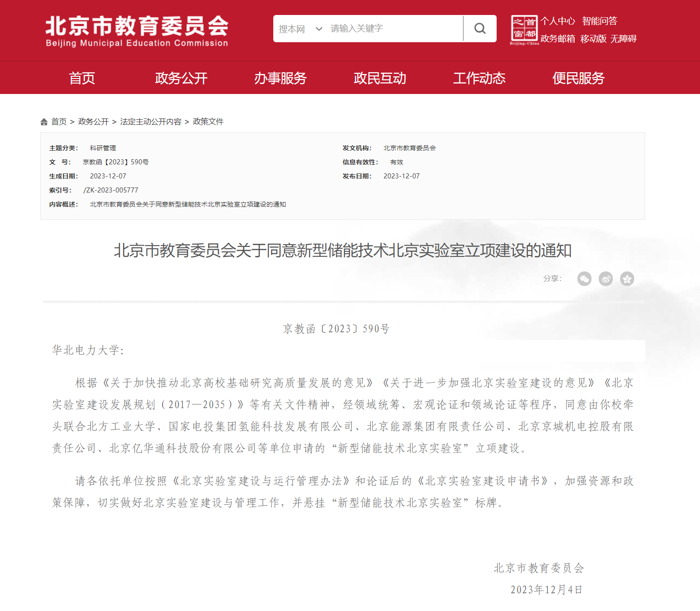Screen dimensions: 700x611
Task: Open the 智能问答 link
Action: coord(600,21)
